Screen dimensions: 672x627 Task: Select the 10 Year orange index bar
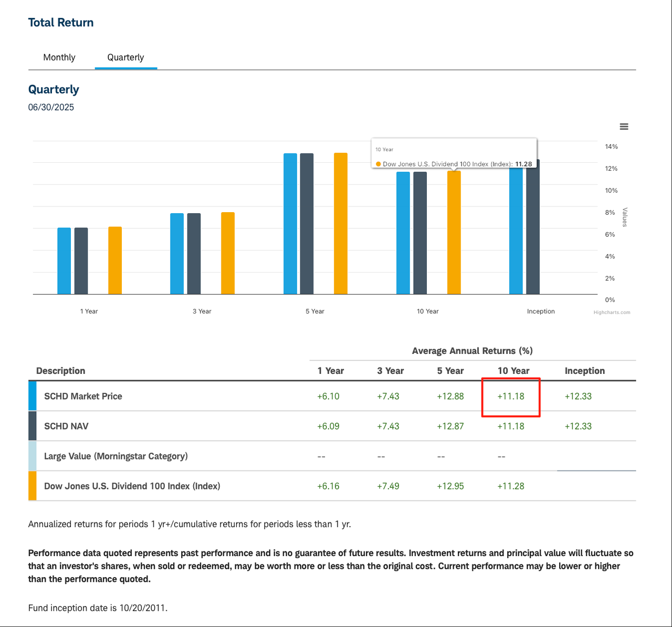[x=454, y=234]
